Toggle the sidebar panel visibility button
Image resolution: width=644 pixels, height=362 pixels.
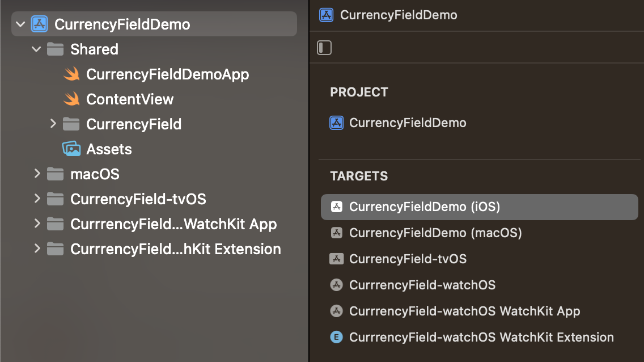tap(324, 48)
